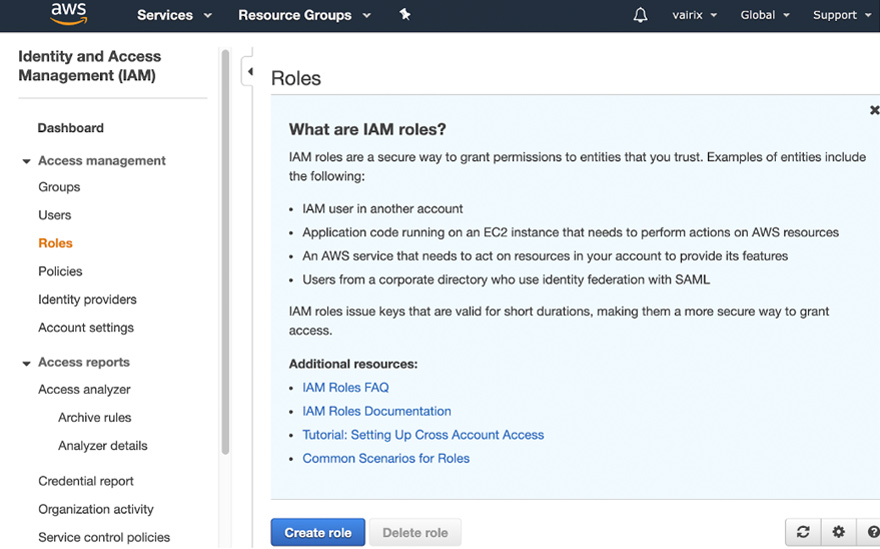Open Service control policies

[104, 537]
